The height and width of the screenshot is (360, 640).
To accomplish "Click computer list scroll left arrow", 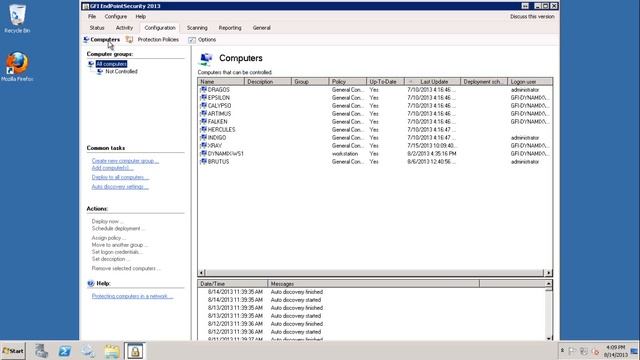I will coord(201,273).
